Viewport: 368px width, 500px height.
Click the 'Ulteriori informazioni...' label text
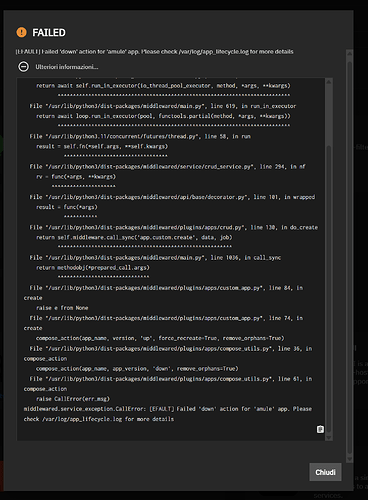pos(67,67)
